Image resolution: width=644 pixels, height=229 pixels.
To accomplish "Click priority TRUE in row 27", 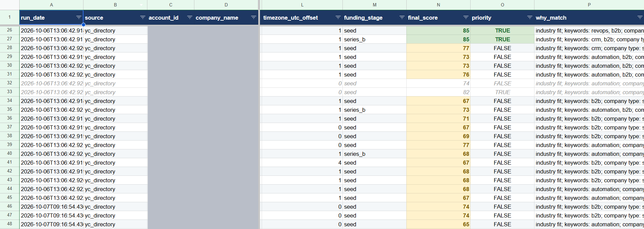I will coord(502,39).
